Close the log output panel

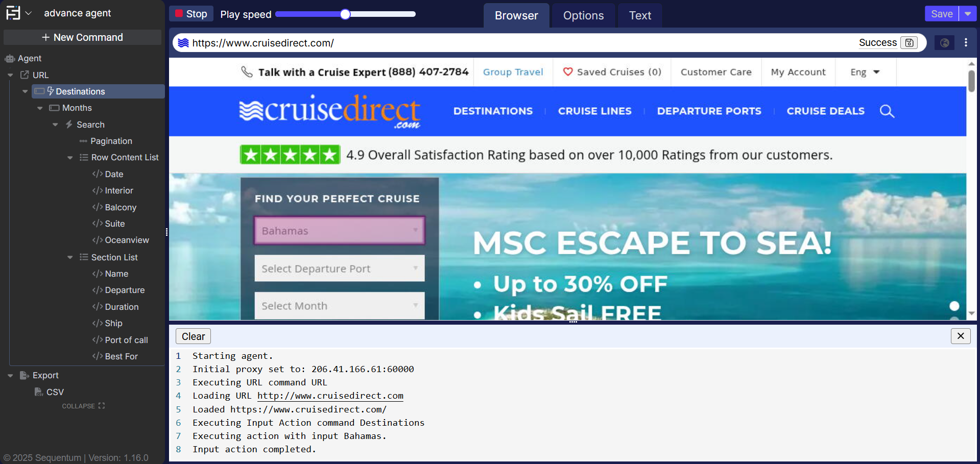pos(961,336)
